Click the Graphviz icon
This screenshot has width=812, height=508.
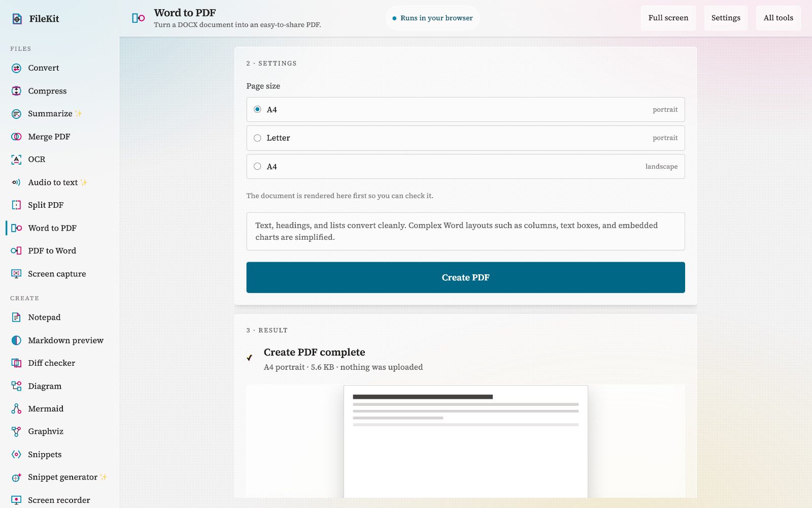[x=16, y=432]
